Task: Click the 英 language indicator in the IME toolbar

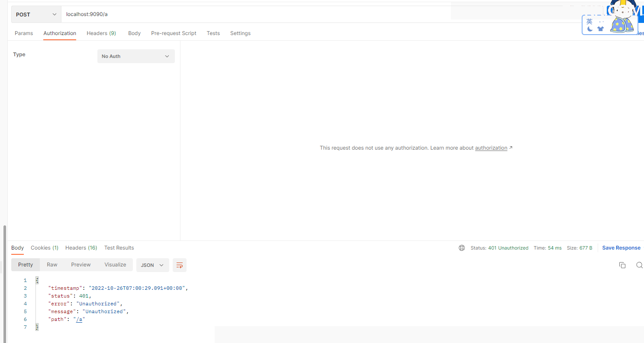Action: [x=589, y=21]
